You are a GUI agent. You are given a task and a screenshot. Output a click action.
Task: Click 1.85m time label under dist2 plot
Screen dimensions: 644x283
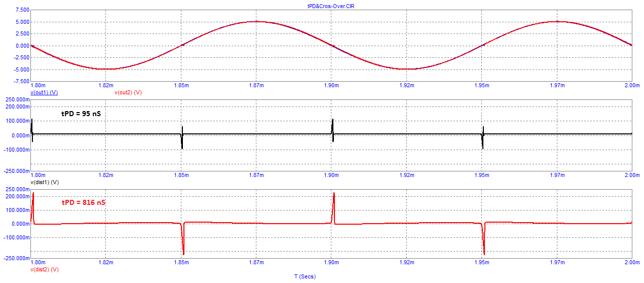(181, 263)
